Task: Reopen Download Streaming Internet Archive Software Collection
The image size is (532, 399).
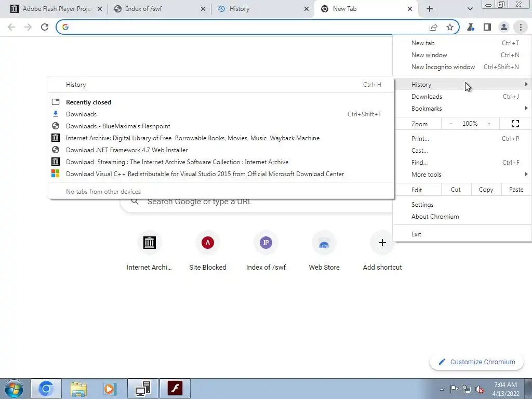Action: click(220, 162)
